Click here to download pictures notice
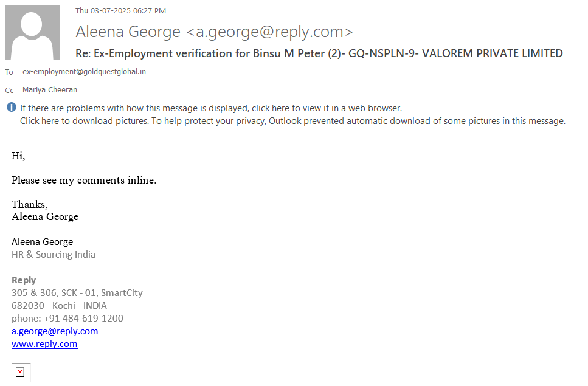This screenshot has width=588, height=386. pyautogui.click(x=292, y=121)
